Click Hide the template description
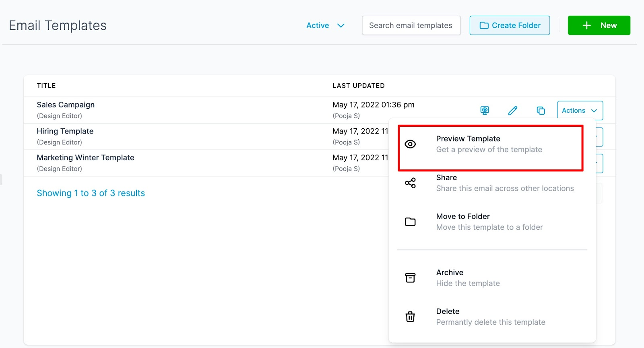The width and height of the screenshot is (644, 348). (468, 283)
